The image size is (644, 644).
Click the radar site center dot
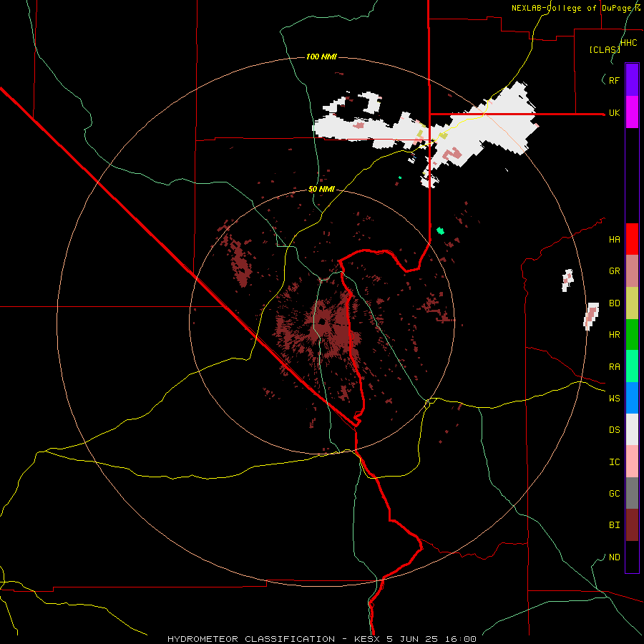(x=323, y=321)
